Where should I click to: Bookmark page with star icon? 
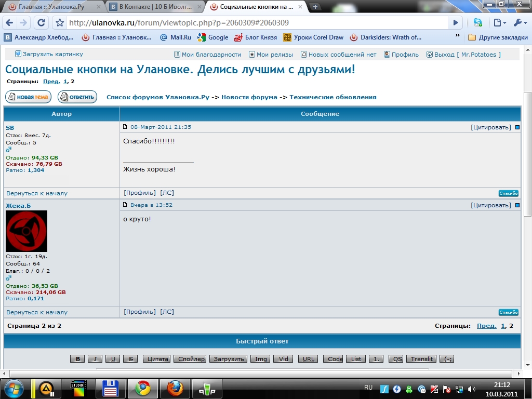[x=60, y=23]
